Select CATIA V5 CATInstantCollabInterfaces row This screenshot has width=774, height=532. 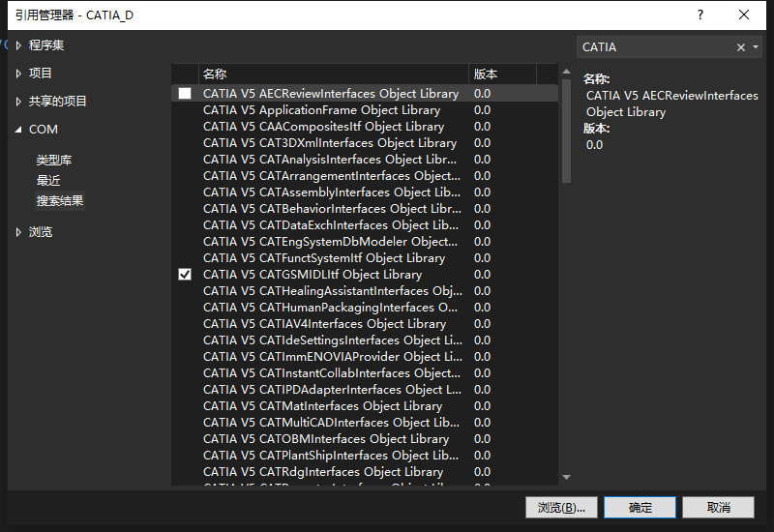point(365,373)
